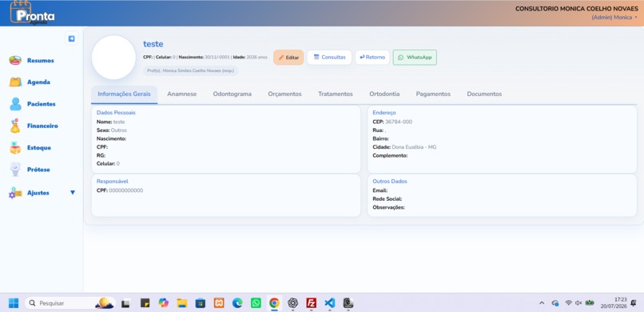Click the Responsável heading
Image resolution: width=644 pixels, height=312 pixels.
113,182
